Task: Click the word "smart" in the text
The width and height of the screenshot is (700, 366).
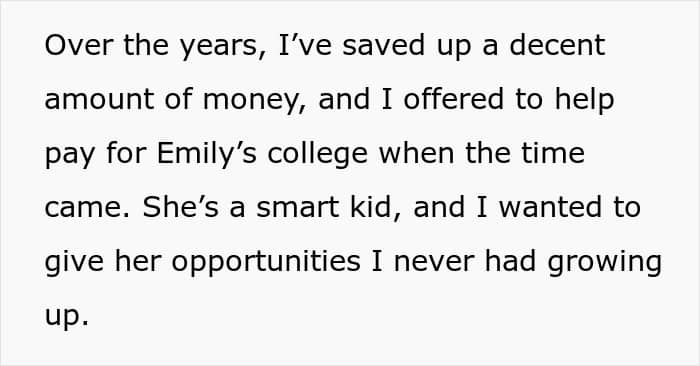Action: (x=298, y=208)
